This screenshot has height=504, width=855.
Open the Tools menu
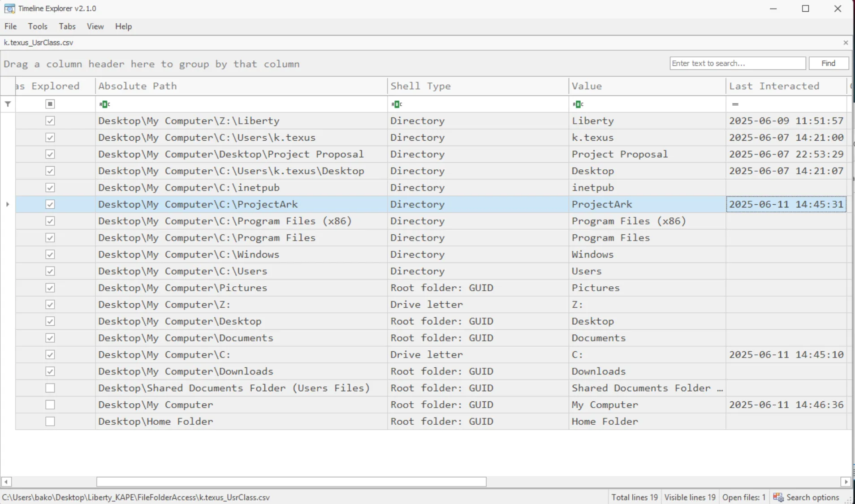(x=38, y=26)
